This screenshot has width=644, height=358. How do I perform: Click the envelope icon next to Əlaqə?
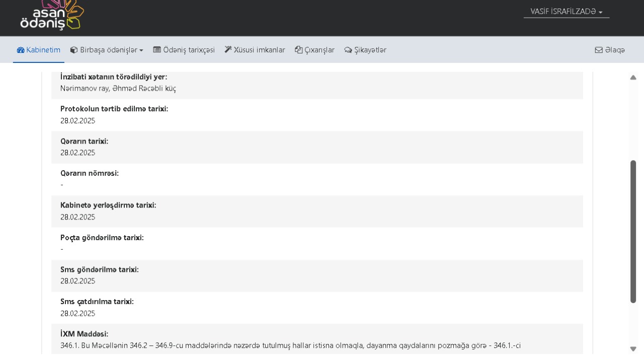[599, 50]
